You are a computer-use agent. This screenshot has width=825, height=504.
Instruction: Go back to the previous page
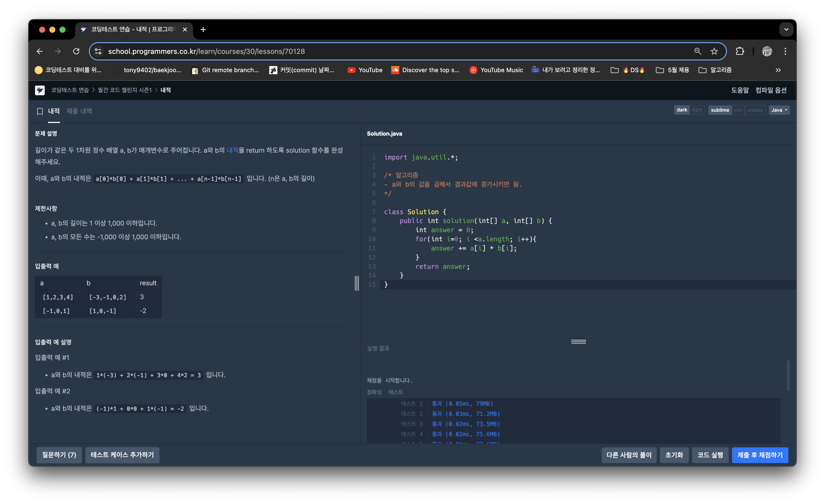click(40, 51)
